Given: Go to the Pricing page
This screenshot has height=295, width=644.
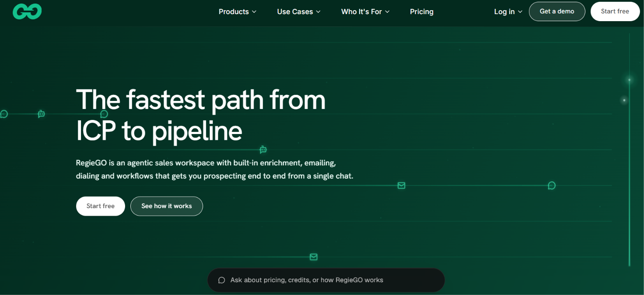Looking at the screenshot, I should click(x=422, y=12).
